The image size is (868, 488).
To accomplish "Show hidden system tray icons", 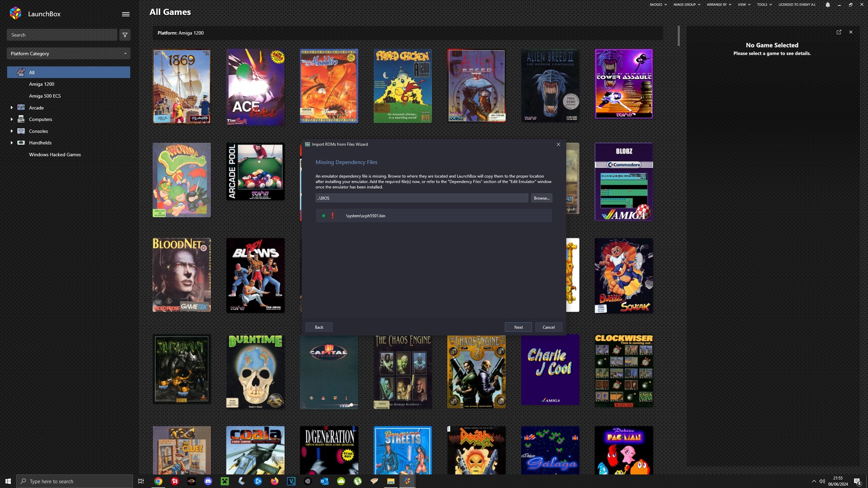I will point(814,481).
